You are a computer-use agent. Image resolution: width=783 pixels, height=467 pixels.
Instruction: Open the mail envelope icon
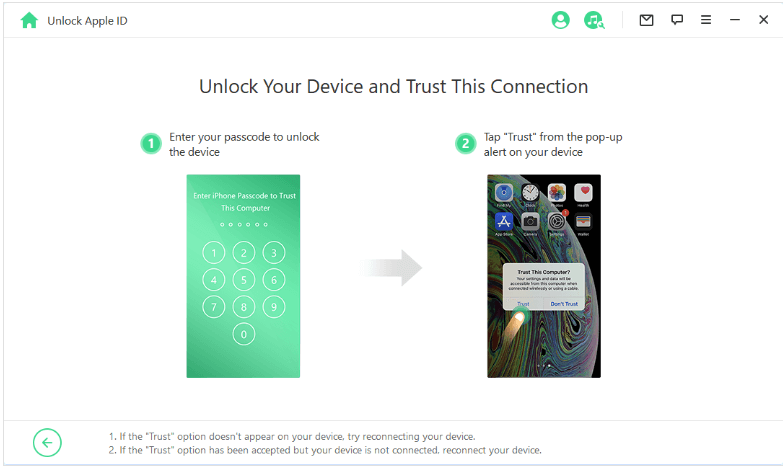coord(646,20)
